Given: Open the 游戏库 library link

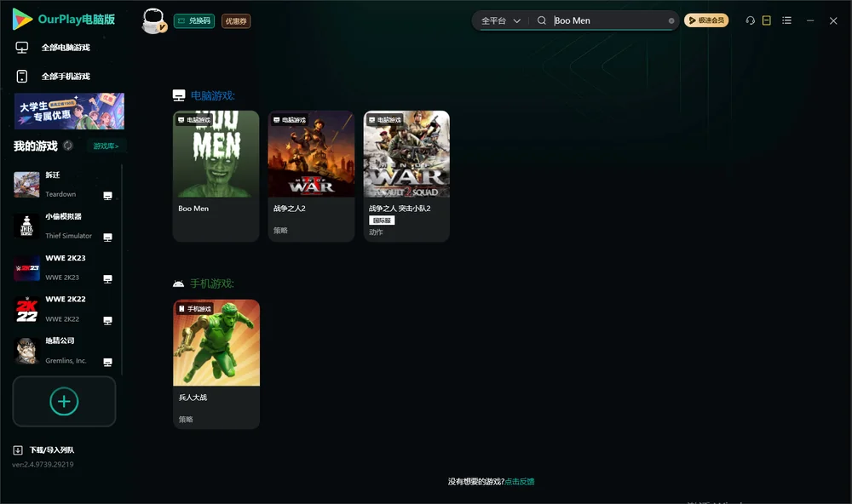Looking at the screenshot, I should [106, 146].
